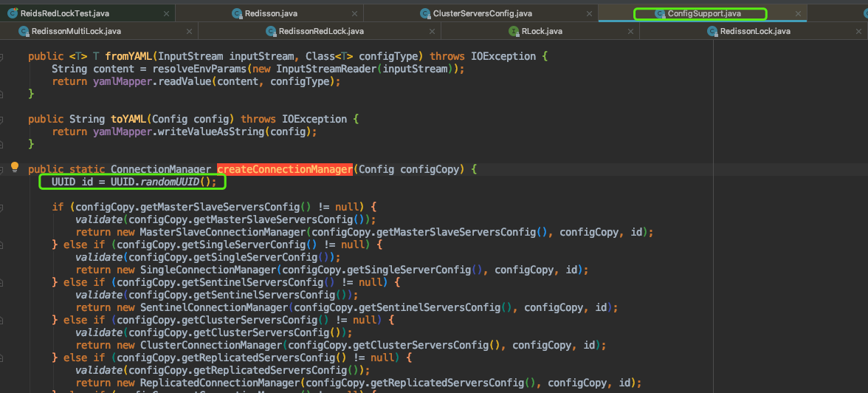The width and height of the screenshot is (868, 393).
Task: Open the RedissonLock.java tab
Action: tap(754, 31)
